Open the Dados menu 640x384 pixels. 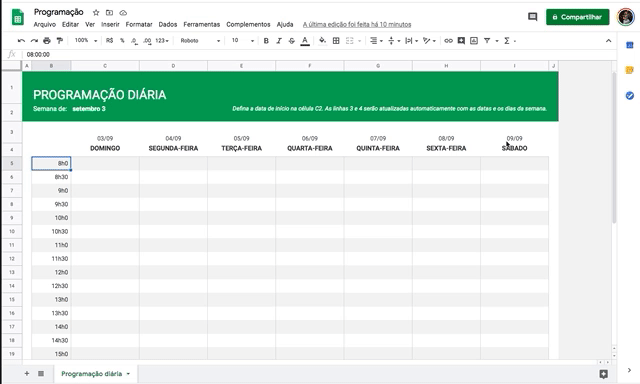[x=168, y=24]
